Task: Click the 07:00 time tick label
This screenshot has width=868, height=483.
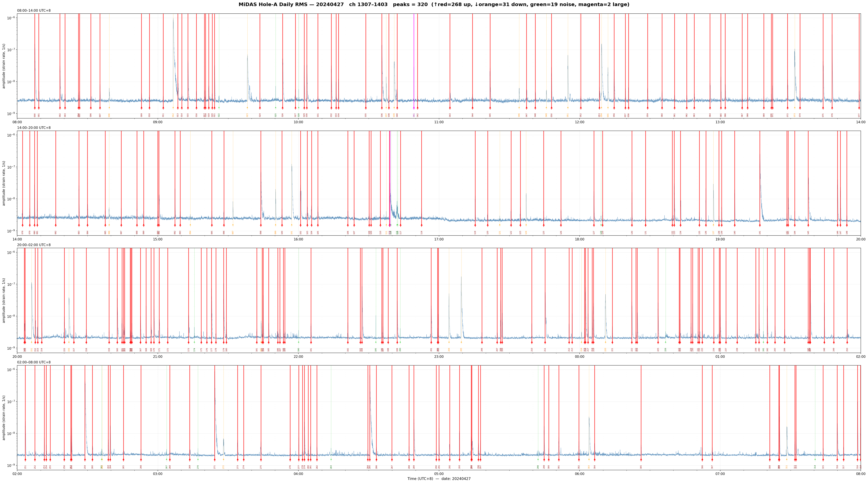Action: (x=720, y=474)
